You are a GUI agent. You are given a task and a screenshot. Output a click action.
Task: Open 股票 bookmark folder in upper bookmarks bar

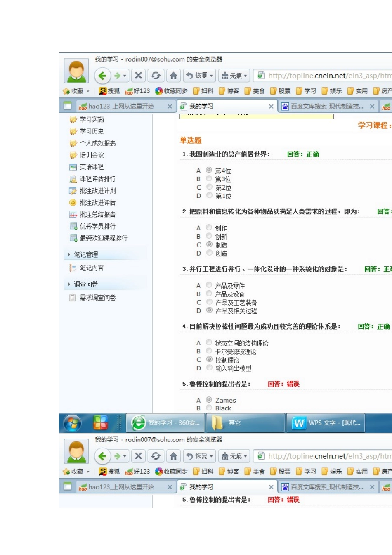281,91
